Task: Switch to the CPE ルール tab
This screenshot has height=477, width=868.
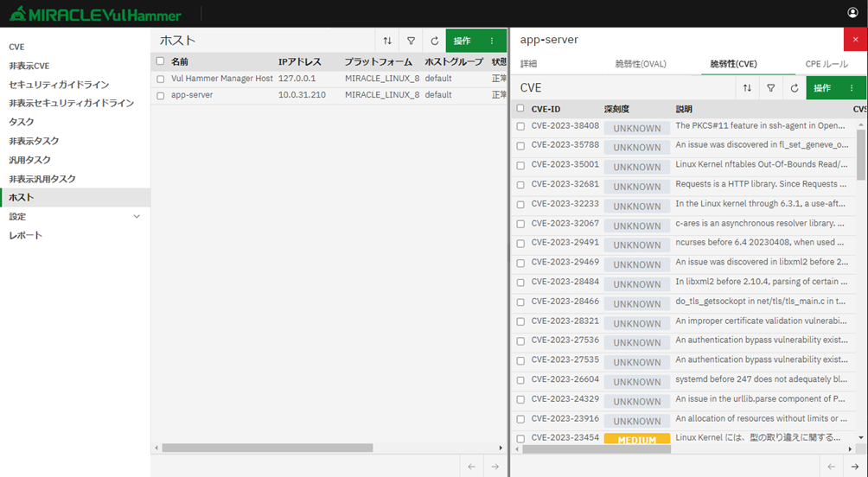Action: tap(827, 64)
